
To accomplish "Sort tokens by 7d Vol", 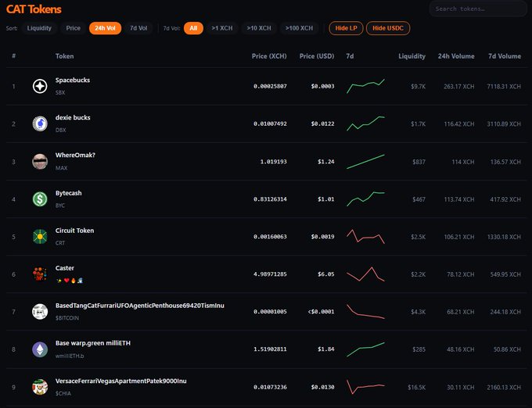I will coord(138,28).
